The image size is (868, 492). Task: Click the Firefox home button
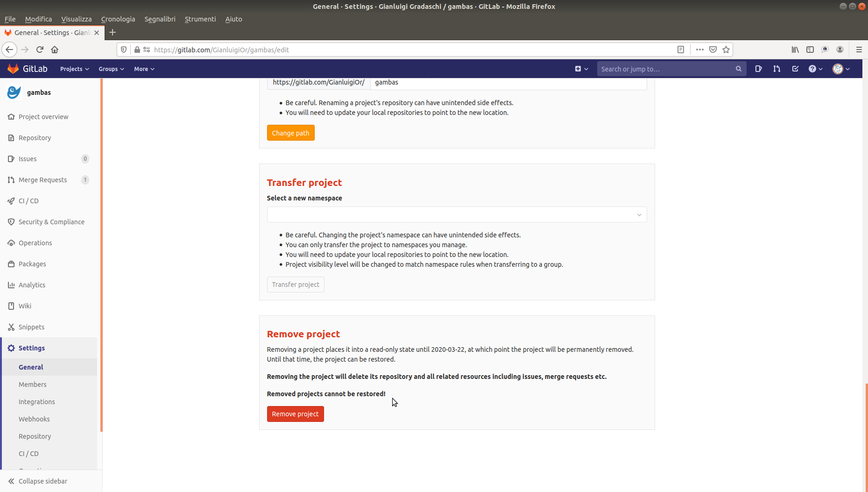55,50
